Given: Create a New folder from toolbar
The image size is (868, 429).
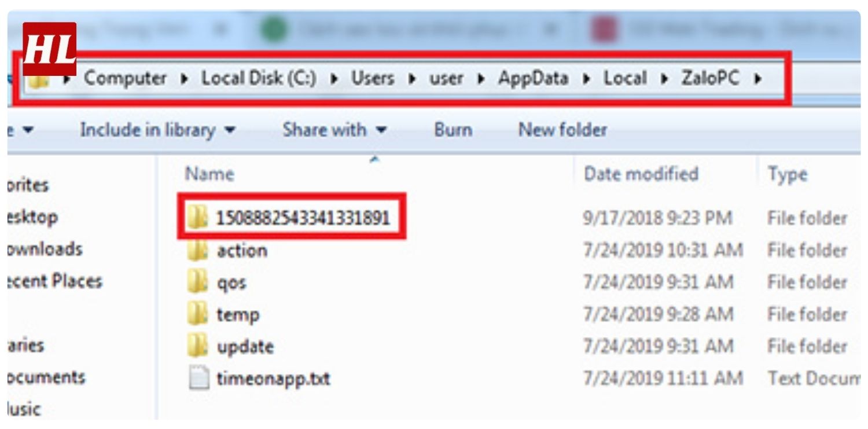Looking at the screenshot, I should tap(562, 130).
